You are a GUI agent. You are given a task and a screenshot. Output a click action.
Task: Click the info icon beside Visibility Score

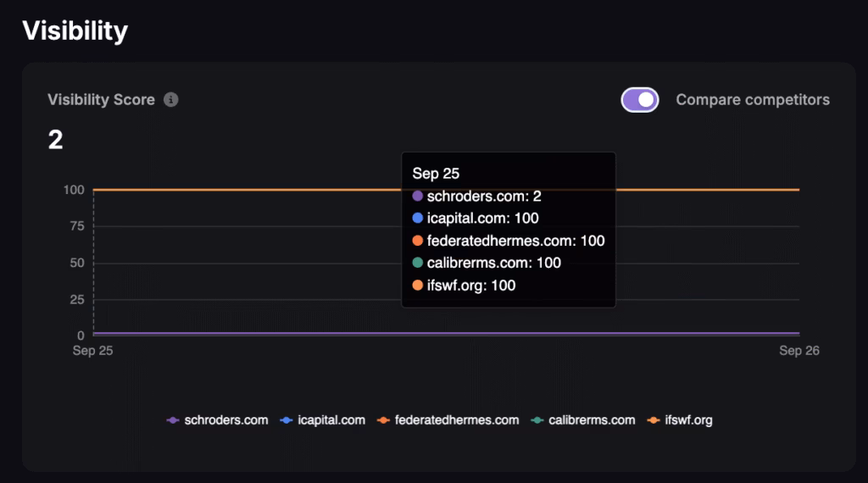coord(171,100)
